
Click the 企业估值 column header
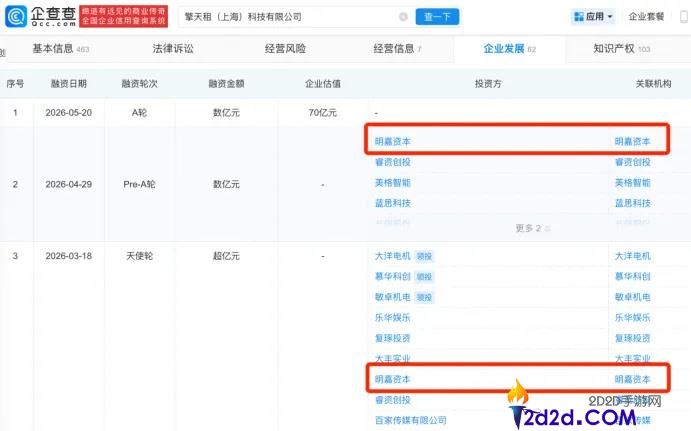click(323, 83)
